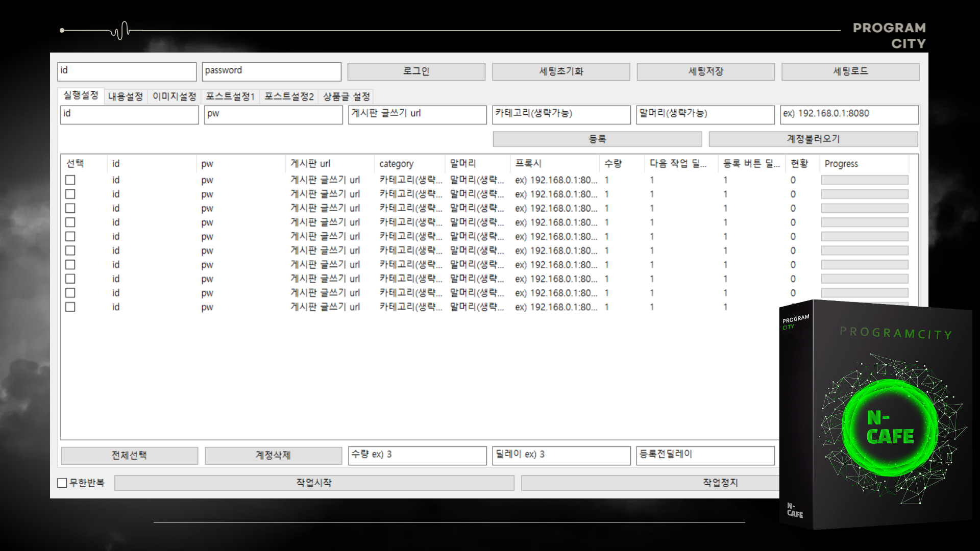Check the ninth row's selection box
Screen dimensions: 980x551
click(70, 293)
